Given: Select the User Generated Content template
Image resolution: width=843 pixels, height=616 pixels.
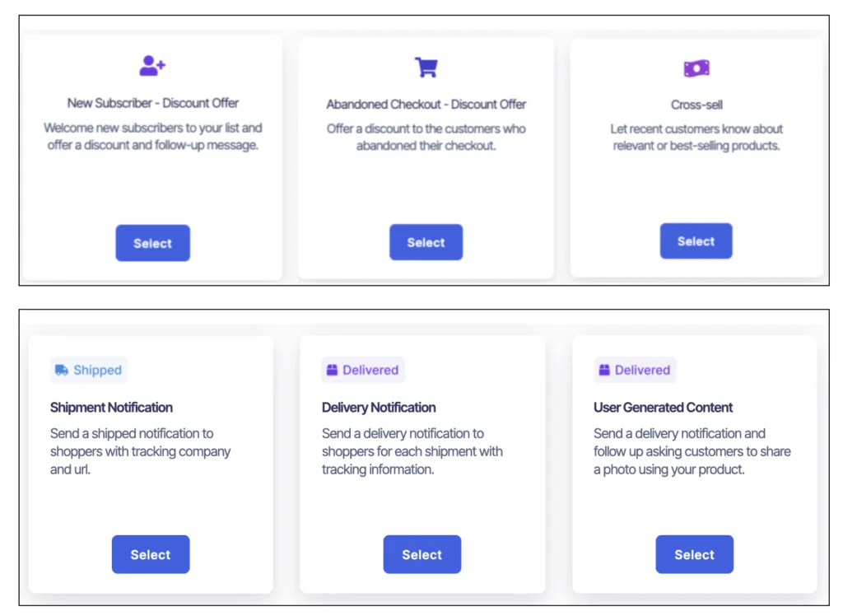Looking at the screenshot, I should click(x=694, y=554).
